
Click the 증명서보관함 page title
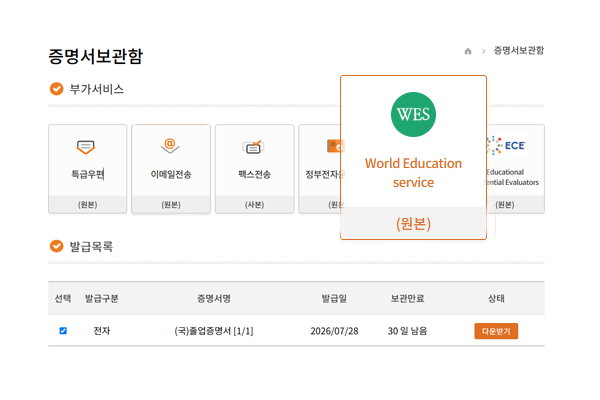(x=95, y=56)
